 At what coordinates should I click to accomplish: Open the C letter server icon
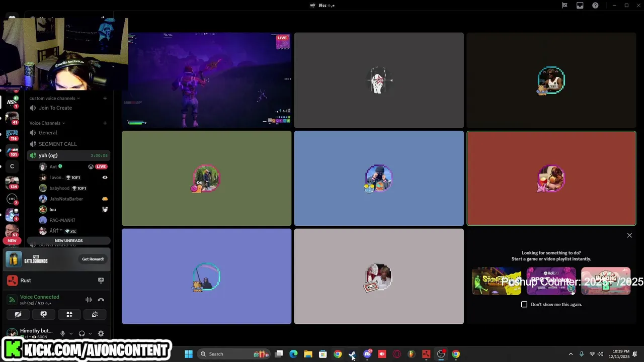click(x=12, y=166)
